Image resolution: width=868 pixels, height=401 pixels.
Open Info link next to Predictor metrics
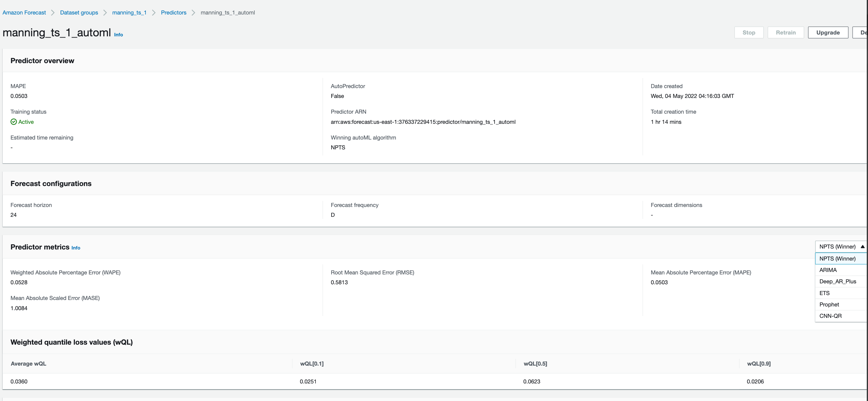click(76, 248)
